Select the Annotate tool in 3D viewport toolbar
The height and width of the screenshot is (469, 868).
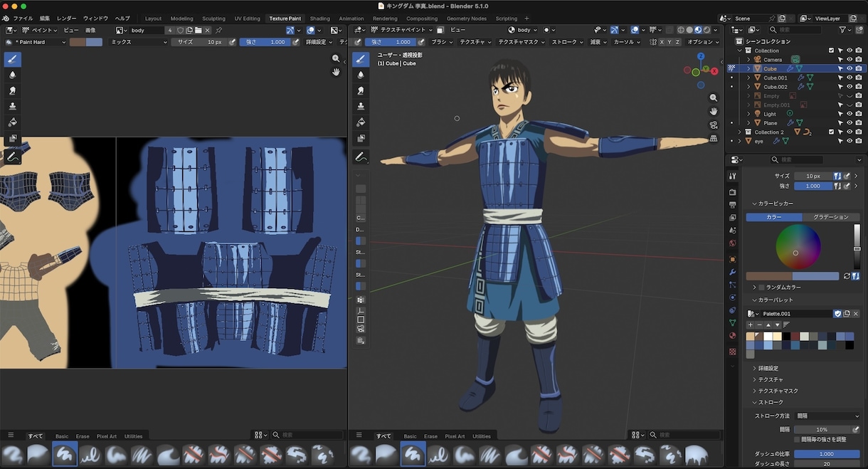[361, 157]
